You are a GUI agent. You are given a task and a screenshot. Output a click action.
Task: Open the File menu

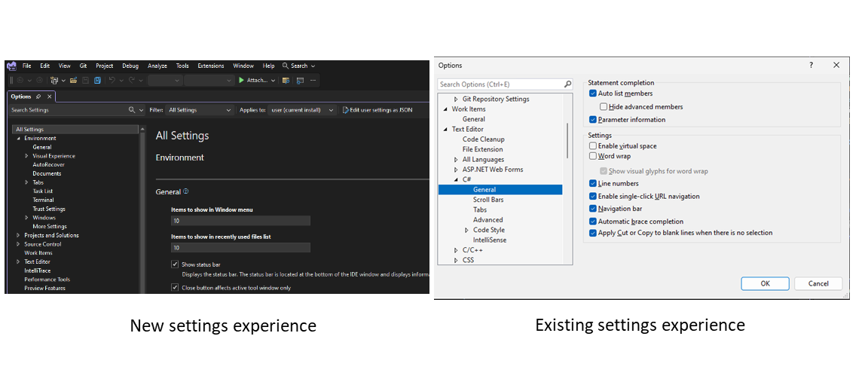(x=26, y=66)
